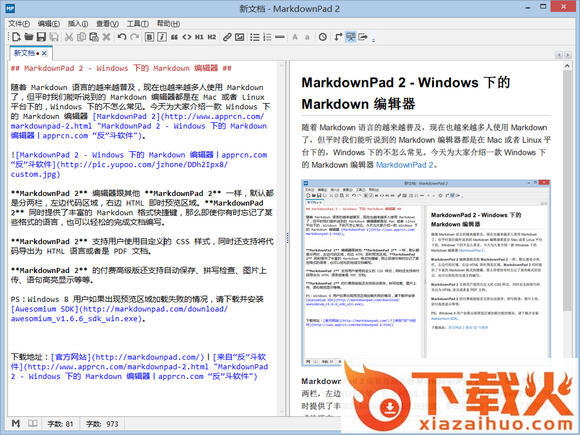Click the preview heading MarkdownPad 2 - Windows

pyautogui.click(x=406, y=93)
